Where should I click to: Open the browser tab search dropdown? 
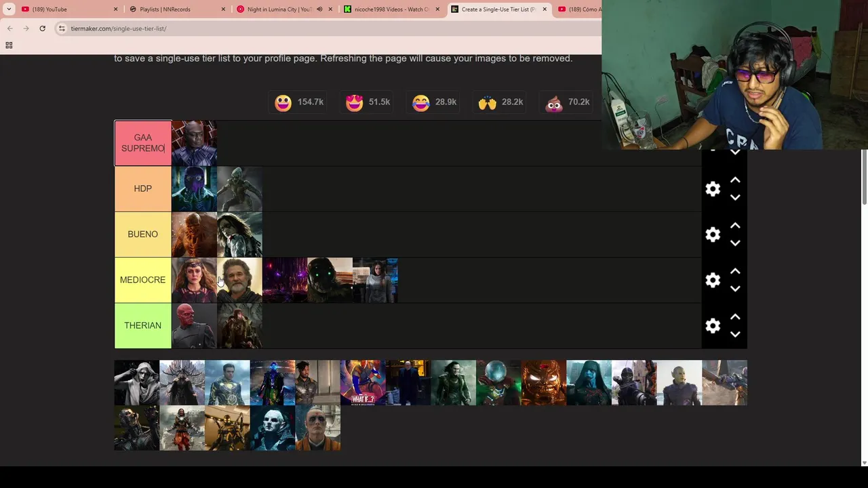point(9,9)
